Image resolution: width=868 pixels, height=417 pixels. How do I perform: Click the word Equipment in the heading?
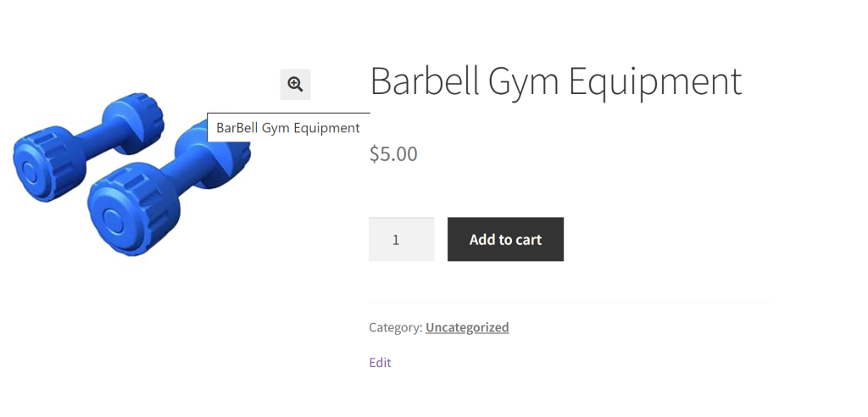655,82
